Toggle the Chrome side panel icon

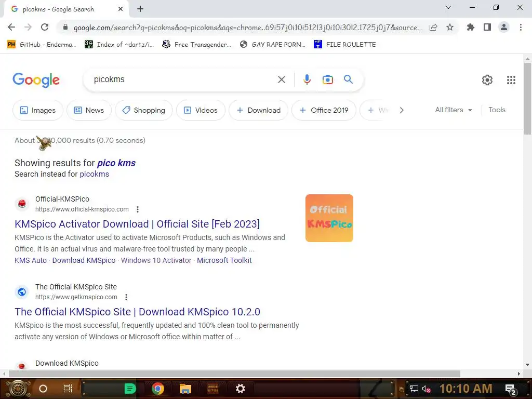(x=487, y=27)
